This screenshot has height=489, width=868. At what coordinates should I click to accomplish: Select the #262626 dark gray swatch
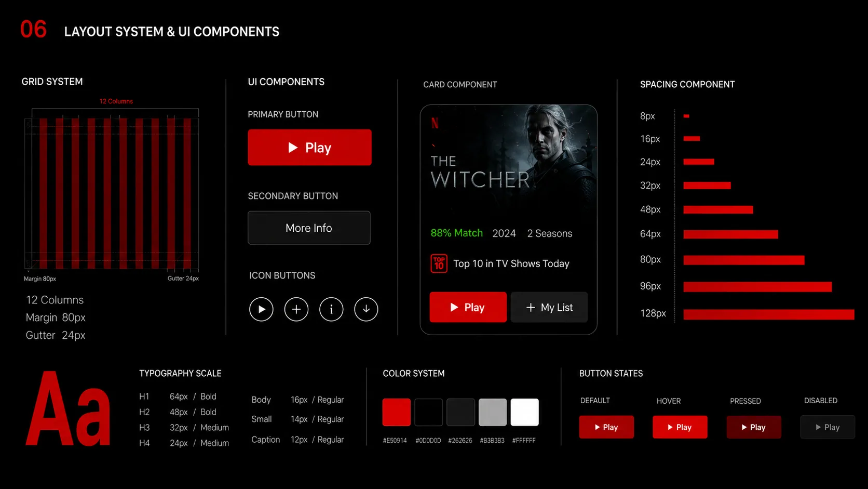[461, 412]
